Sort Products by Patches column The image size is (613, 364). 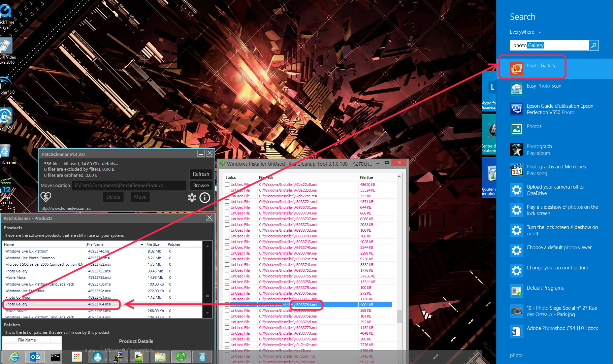[174, 244]
